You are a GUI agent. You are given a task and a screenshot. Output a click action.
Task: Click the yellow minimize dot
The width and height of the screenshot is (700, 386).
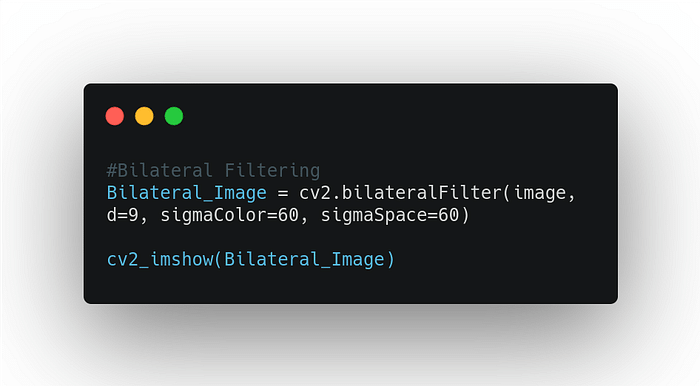(144, 116)
